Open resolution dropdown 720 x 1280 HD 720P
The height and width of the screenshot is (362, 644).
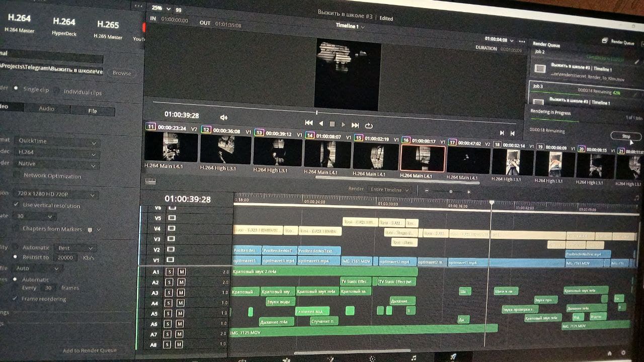55,194
